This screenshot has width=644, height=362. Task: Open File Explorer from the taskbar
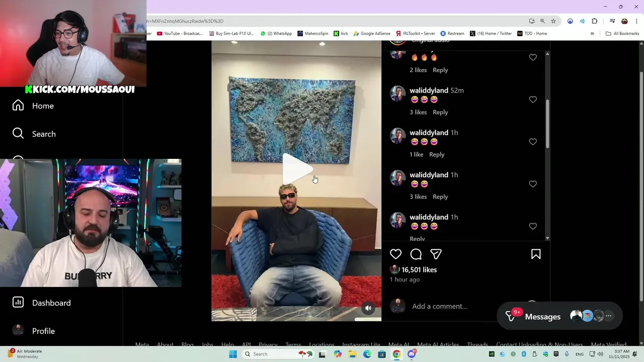tap(353, 354)
